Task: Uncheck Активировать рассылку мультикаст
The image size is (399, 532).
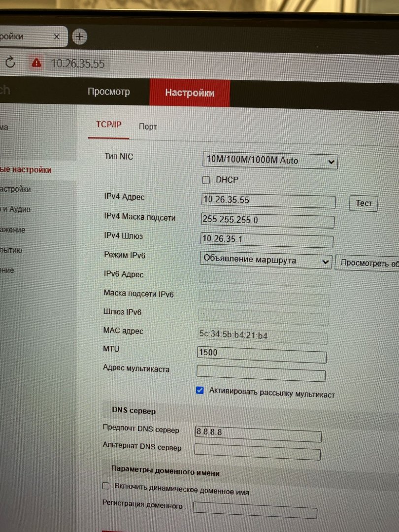Action: click(x=200, y=390)
